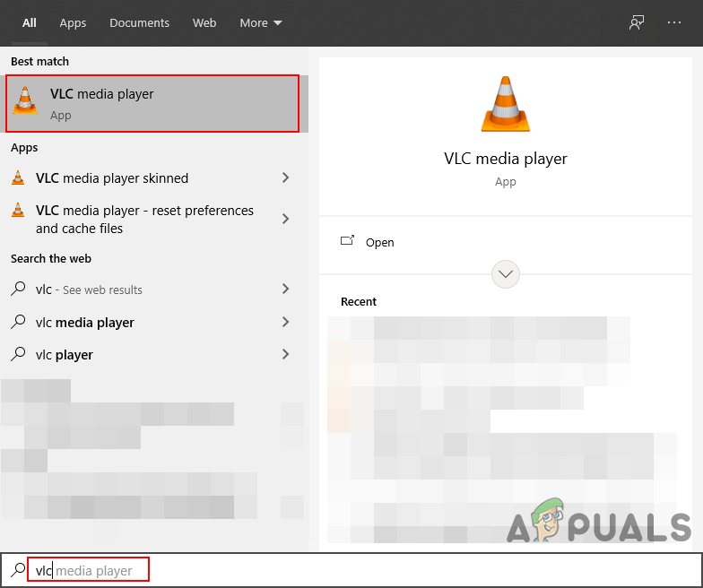Expand VLC media player skinned arrow
Image resolution: width=703 pixels, height=588 pixels.
[x=285, y=177]
